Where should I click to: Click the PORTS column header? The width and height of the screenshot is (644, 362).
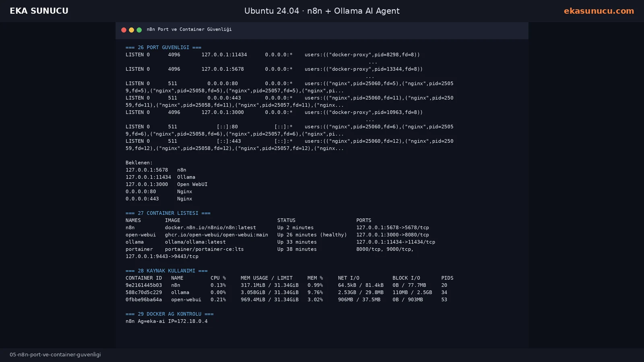(x=364, y=220)
